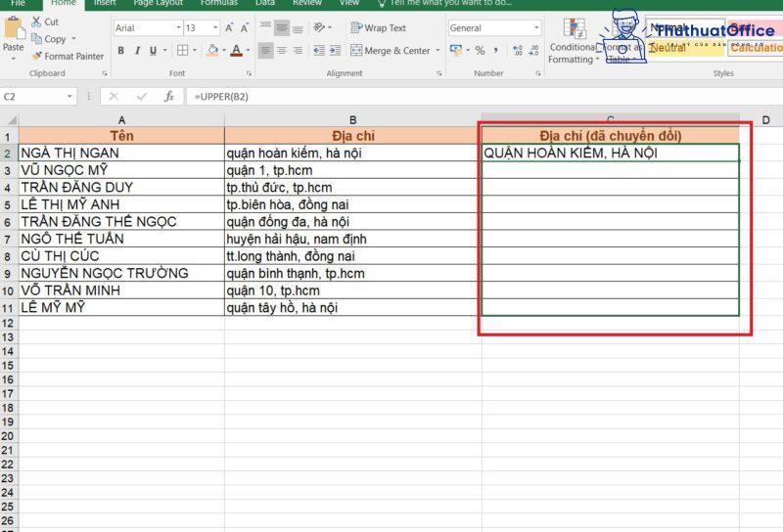Toggle Align Left for cell text
This screenshot has height=532, width=783.
pos(265,51)
